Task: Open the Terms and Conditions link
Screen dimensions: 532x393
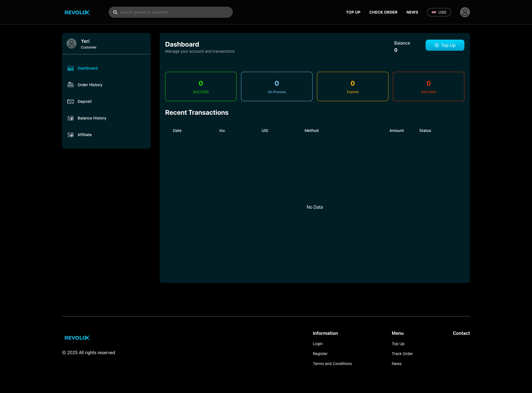Action: [332, 364]
